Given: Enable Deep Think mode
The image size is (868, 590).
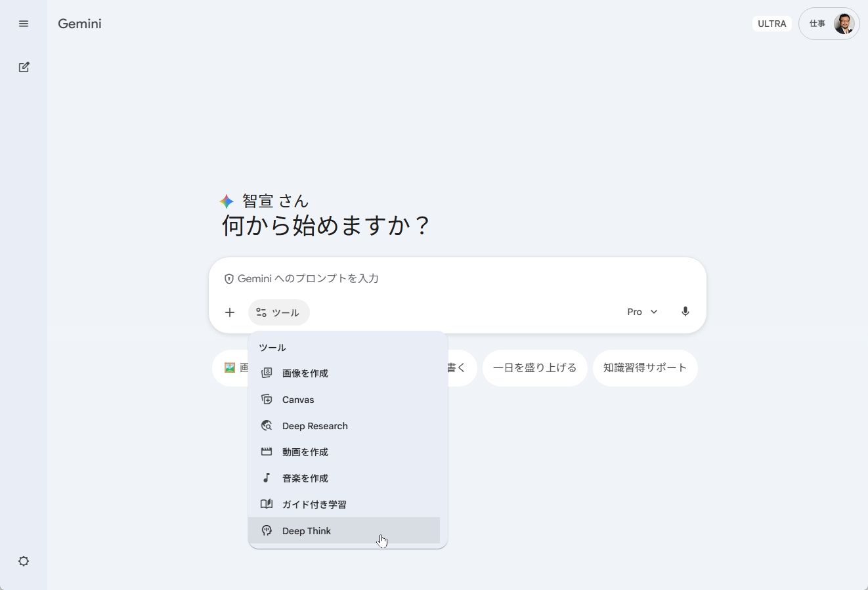Looking at the screenshot, I should pyautogui.click(x=306, y=531).
